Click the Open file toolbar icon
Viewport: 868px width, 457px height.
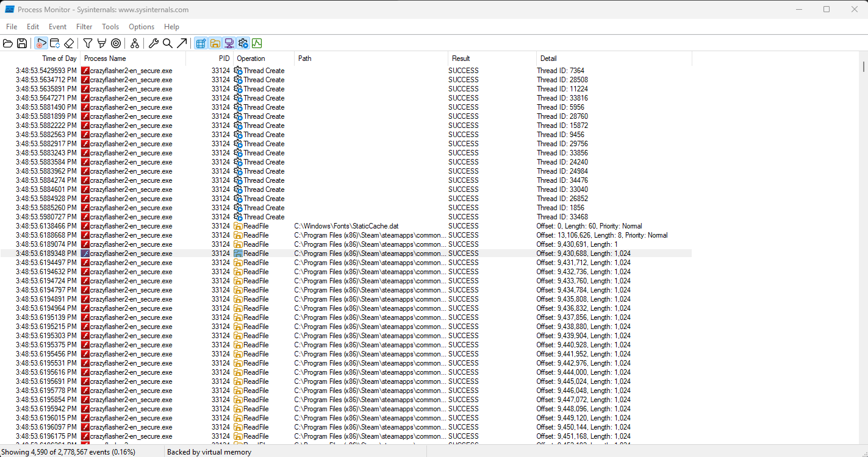click(x=8, y=43)
